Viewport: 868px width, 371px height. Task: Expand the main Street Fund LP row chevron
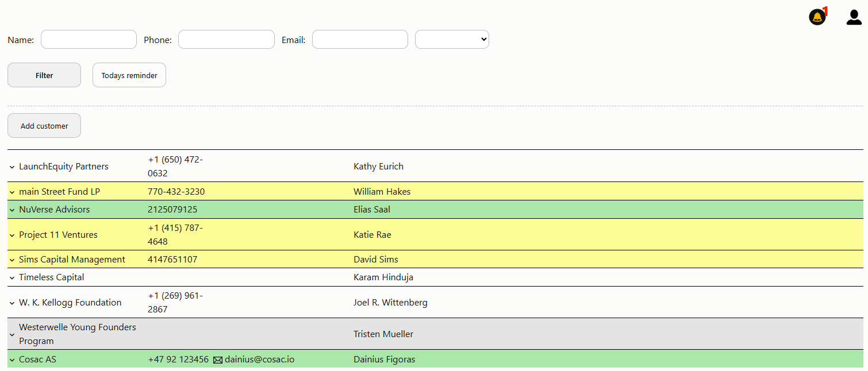(12, 192)
